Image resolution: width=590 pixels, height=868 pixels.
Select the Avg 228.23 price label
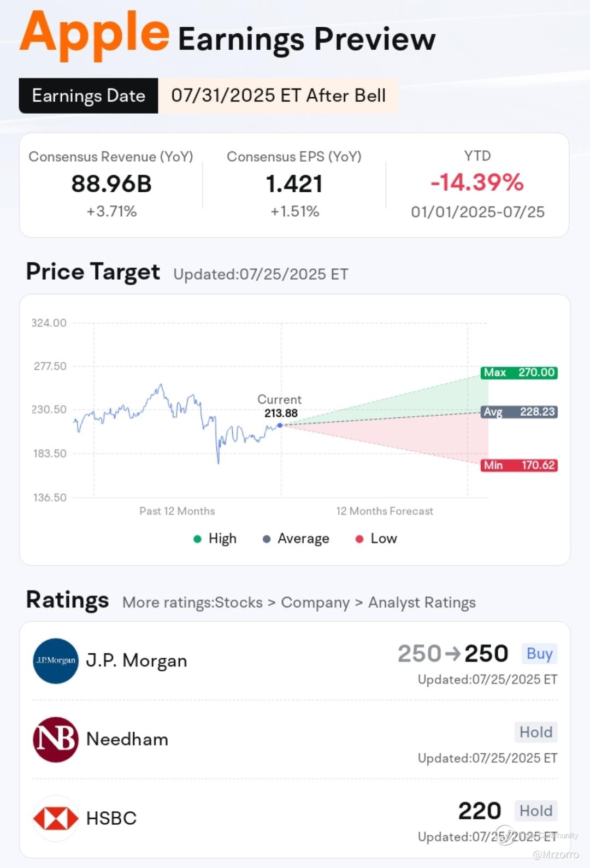coord(519,412)
